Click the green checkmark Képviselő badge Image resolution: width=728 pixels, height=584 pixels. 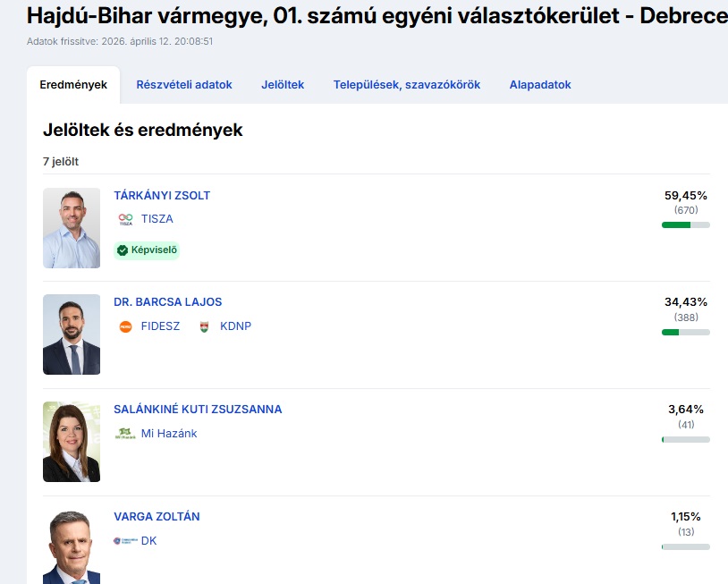[147, 250]
